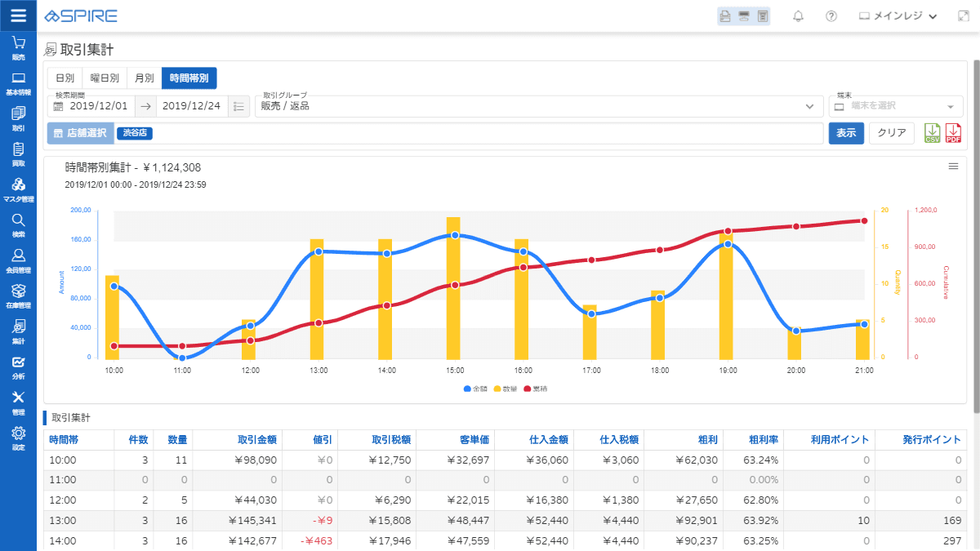Expand the 取引グループ dropdown
The width and height of the screenshot is (980, 551).
pyautogui.click(x=809, y=106)
